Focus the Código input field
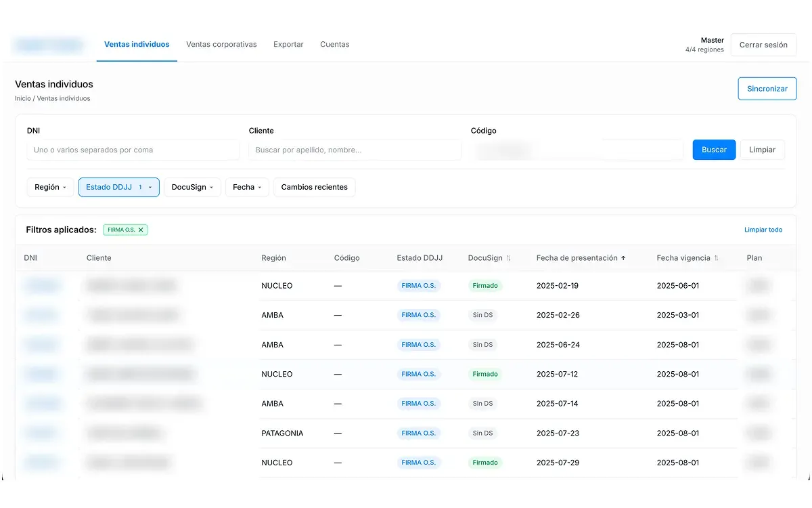 pos(577,150)
